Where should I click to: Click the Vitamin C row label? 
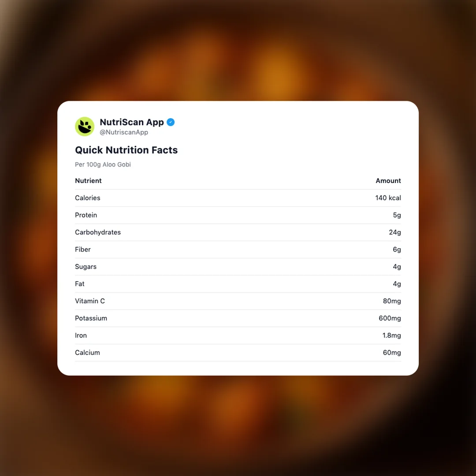pyautogui.click(x=90, y=301)
